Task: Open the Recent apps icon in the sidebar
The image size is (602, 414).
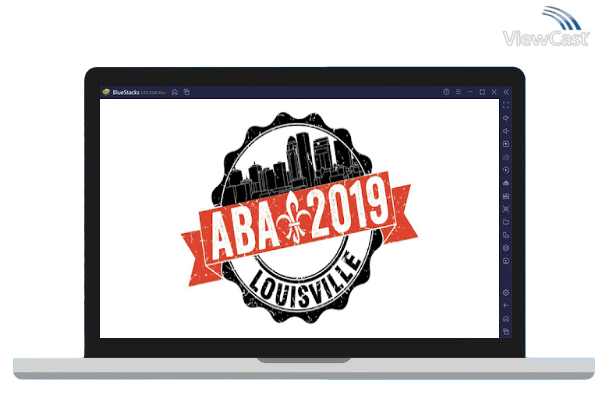Action: tap(506, 332)
